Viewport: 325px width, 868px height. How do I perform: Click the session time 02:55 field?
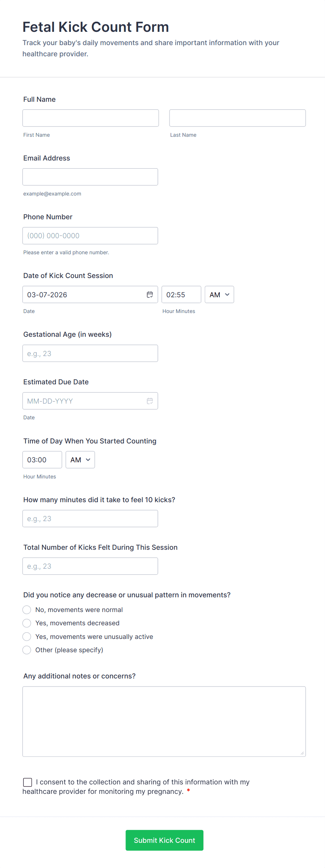click(x=181, y=294)
